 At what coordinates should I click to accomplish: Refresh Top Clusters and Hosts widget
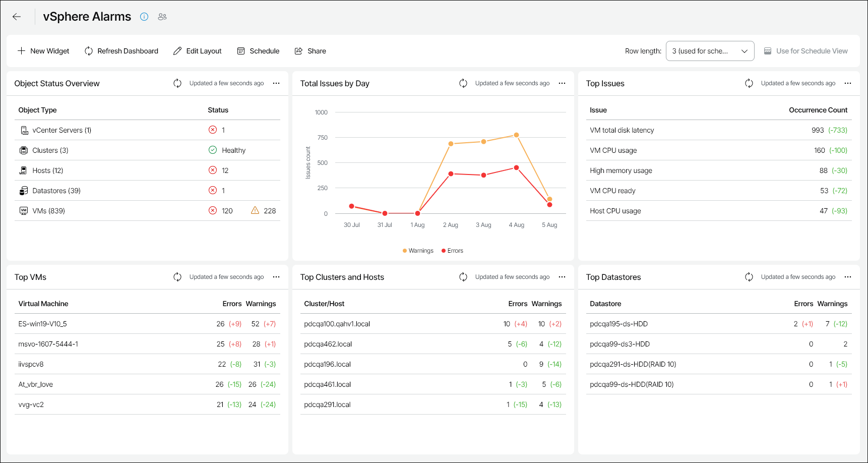(463, 277)
